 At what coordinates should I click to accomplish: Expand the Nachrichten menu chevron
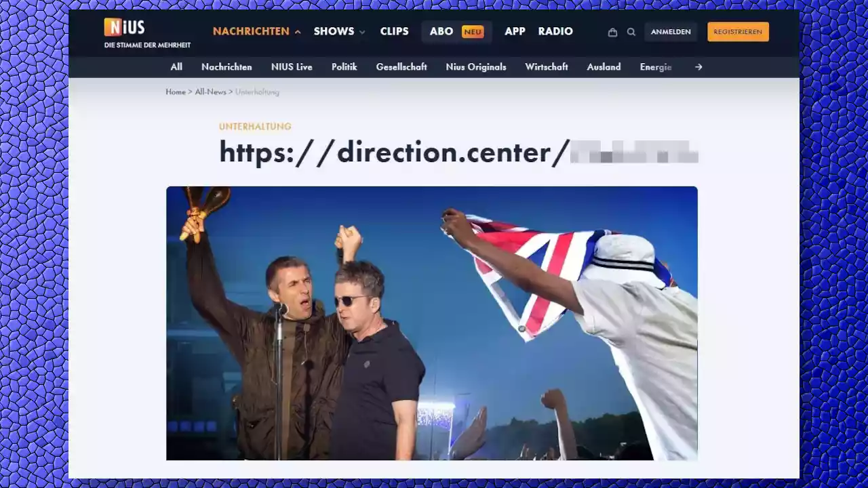point(298,32)
